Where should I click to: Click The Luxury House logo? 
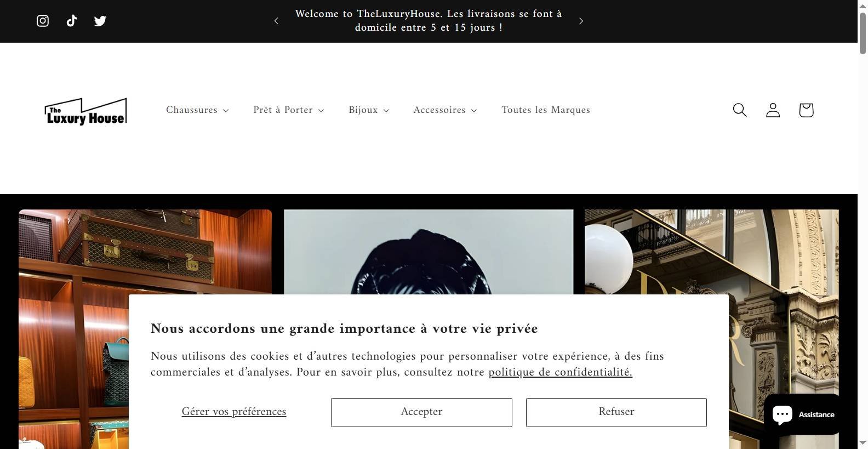click(86, 111)
